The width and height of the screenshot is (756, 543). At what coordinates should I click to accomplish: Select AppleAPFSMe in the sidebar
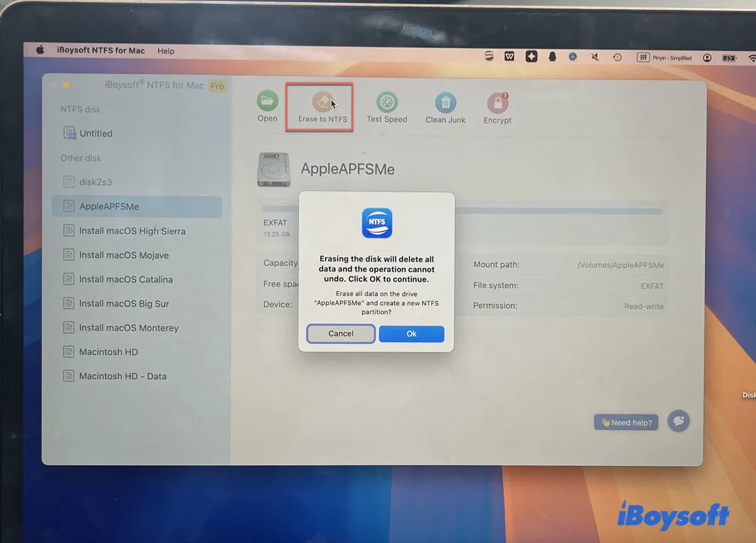pos(137,207)
